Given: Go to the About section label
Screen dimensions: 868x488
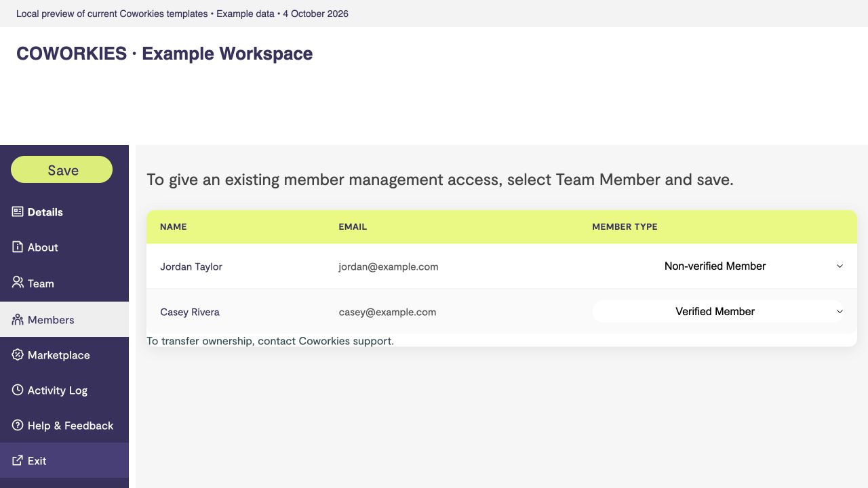Looking at the screenshot, I should click(43, 247).
